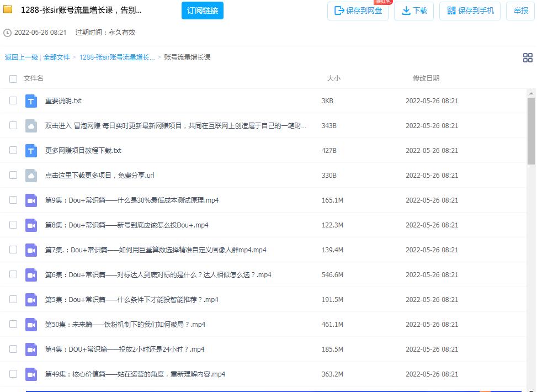Click text file icon for 更多网赚项目教程下载.txt
Viewport: 537px width, 392px height.
click(31, 151)
